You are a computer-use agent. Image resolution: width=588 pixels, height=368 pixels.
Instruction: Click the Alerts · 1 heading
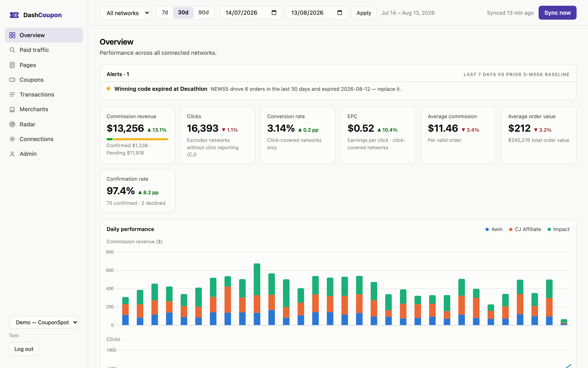point(118,74)
